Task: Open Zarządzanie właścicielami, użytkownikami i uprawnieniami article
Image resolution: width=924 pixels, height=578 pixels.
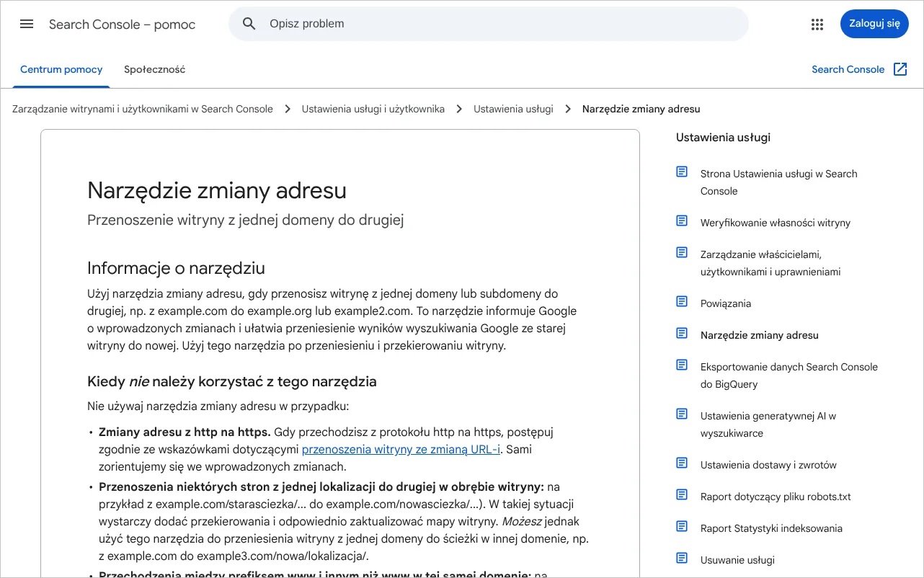Action: coord(770,263)
